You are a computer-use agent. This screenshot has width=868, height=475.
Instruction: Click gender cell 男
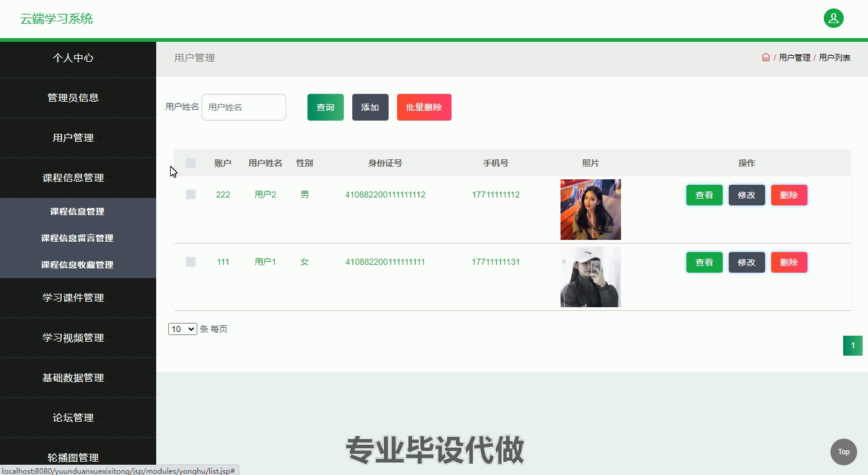tap(304, 194)
